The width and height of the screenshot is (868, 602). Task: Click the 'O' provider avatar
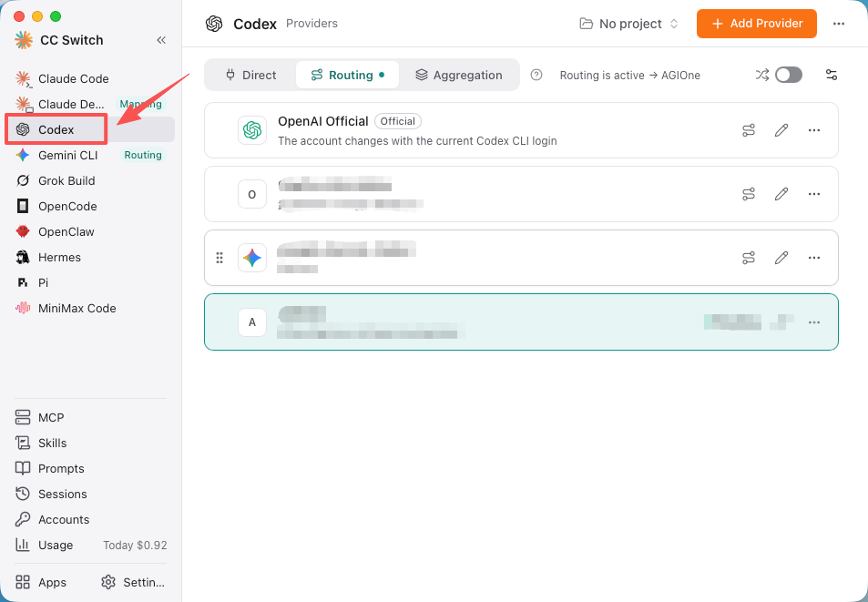[x=252, y=194]
